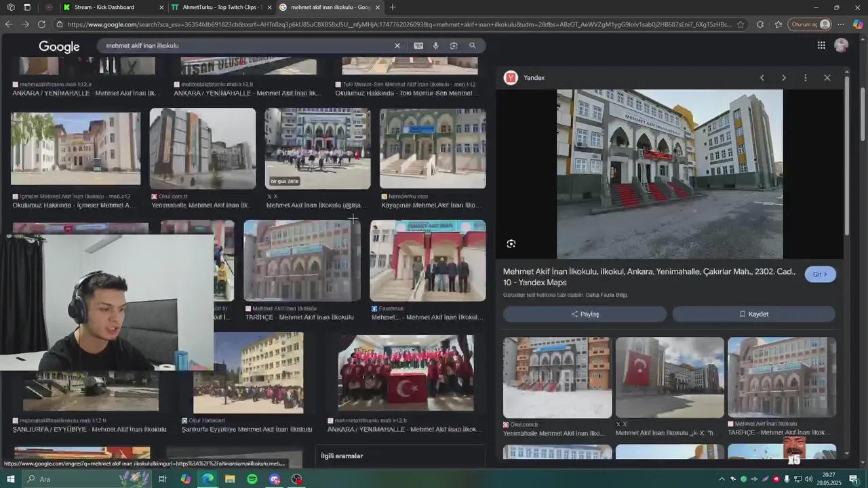
Task: Click the browser address bar URL
Action: (x=399, y=24)
